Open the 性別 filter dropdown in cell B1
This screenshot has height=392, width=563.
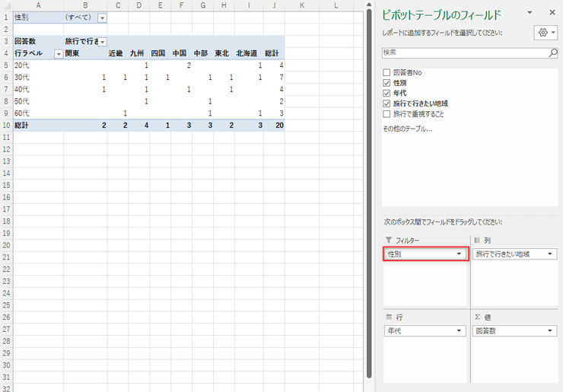coord(103,18)
